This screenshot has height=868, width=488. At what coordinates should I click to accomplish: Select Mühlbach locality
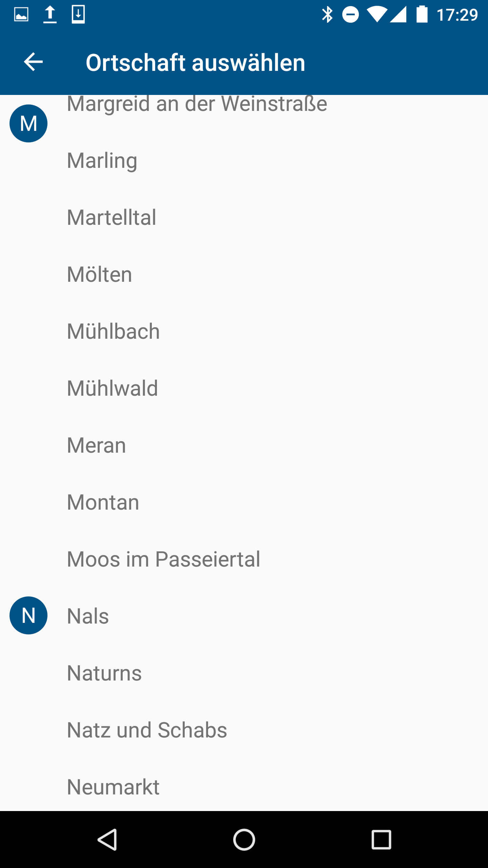113,331
